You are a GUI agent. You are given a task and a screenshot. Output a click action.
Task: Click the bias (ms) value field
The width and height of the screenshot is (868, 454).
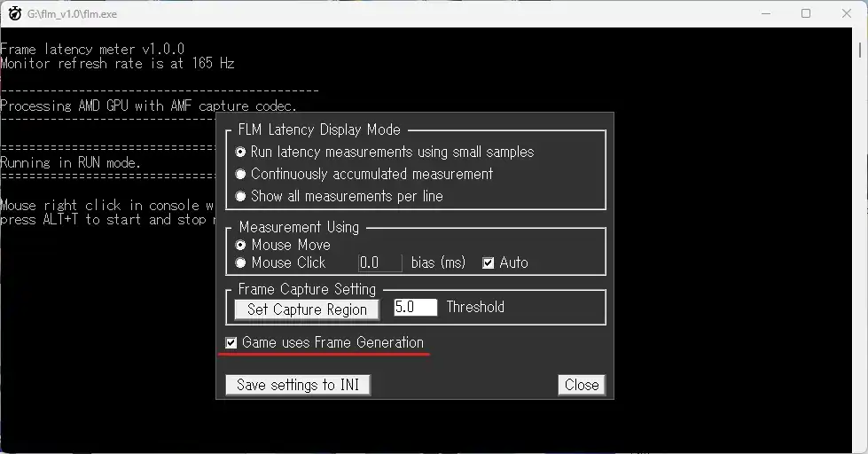click(x=379, y=263)
